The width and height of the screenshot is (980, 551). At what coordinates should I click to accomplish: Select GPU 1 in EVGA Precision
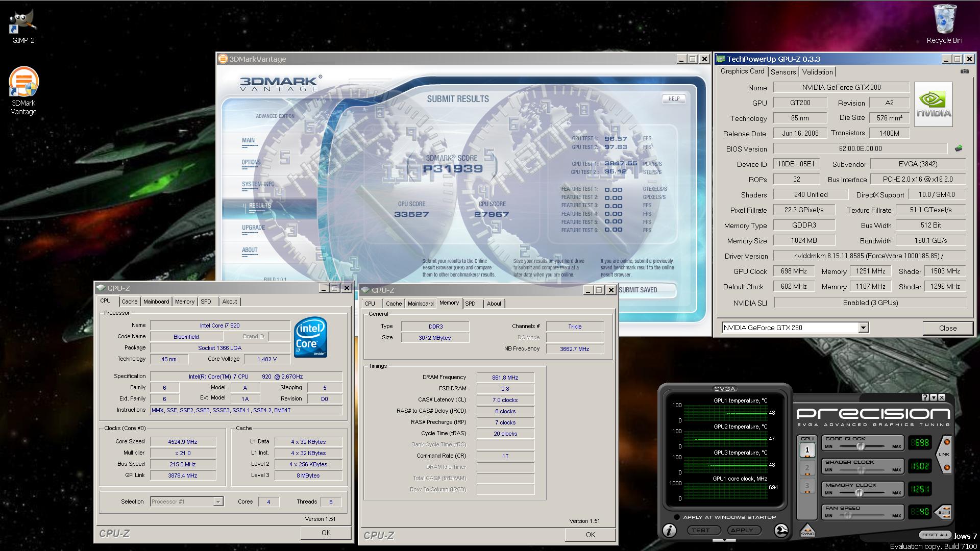pos(807,450)
